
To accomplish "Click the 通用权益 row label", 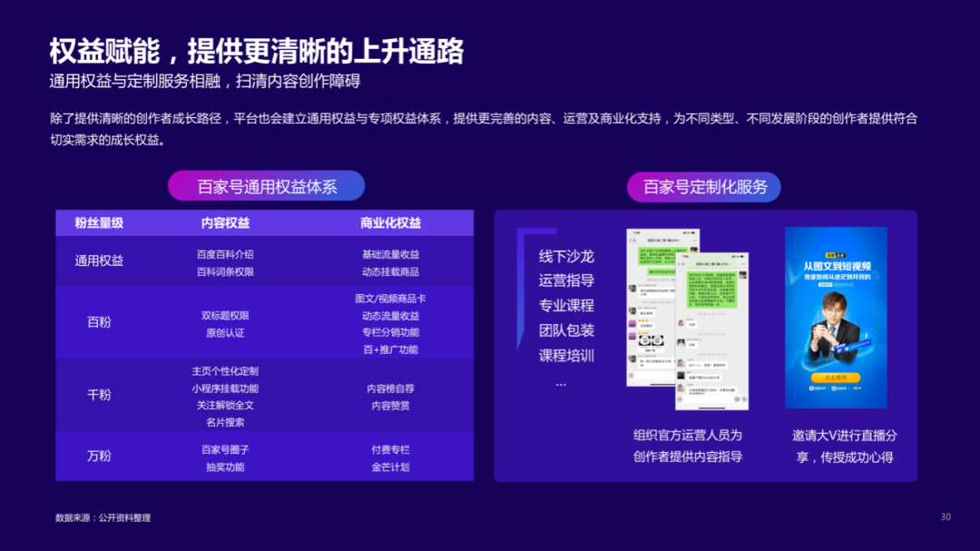I will tap(99, 261).
